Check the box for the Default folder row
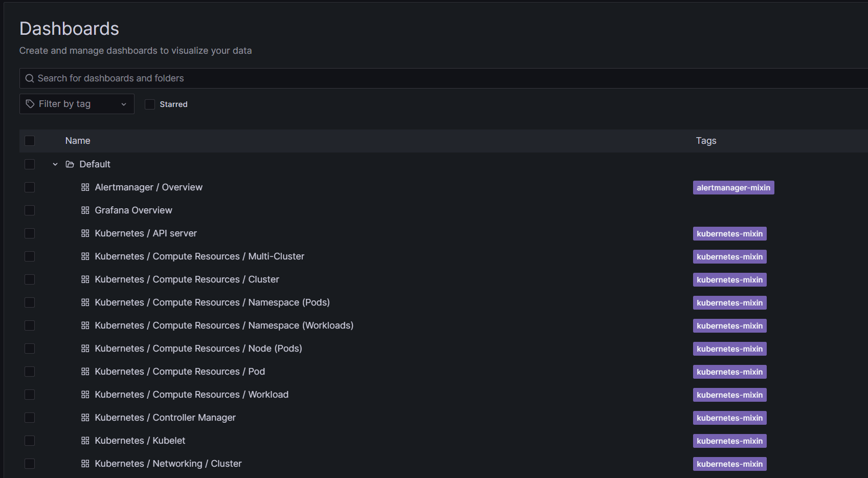The width and height of the screenshot is (868, 478). [x=30, y=164]
